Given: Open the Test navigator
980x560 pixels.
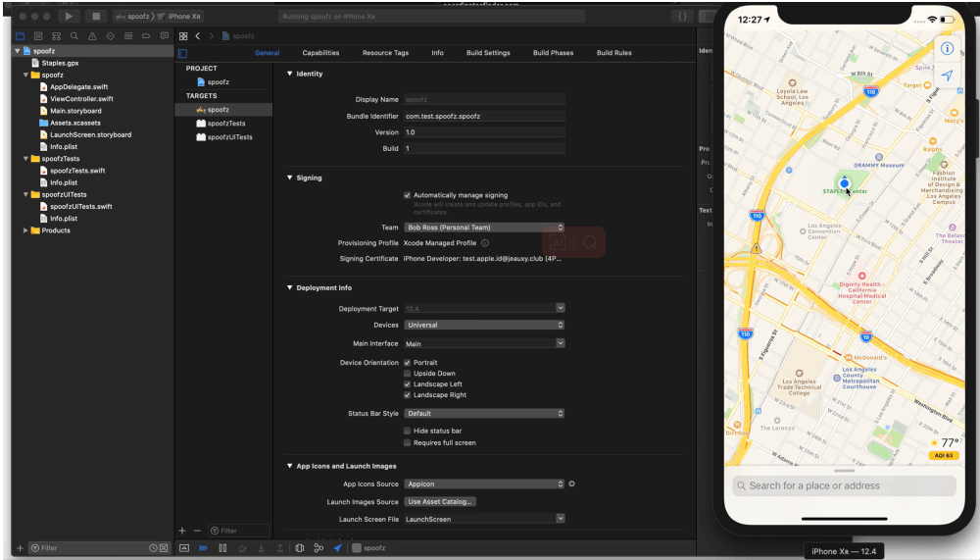Looking at the screenshot, I should pos(110,36).
